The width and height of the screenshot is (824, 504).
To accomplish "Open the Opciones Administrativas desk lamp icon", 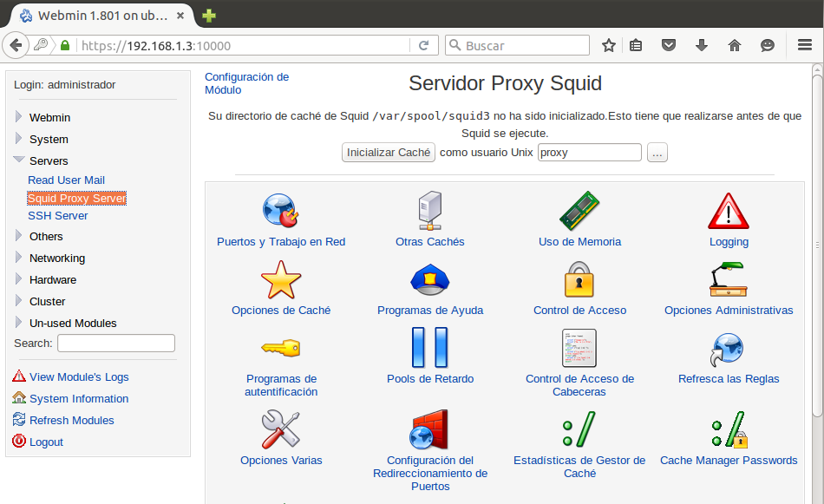I will pyautogui.click(x=729, y=279).
